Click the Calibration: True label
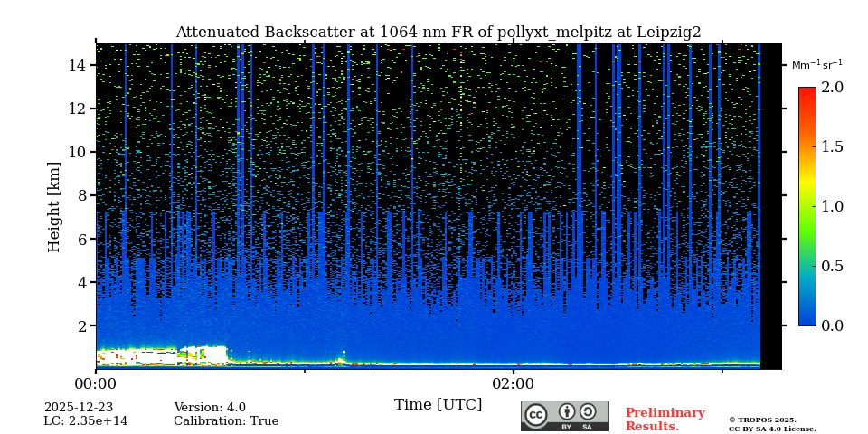The image size is (868, 434). pos(226,421)
